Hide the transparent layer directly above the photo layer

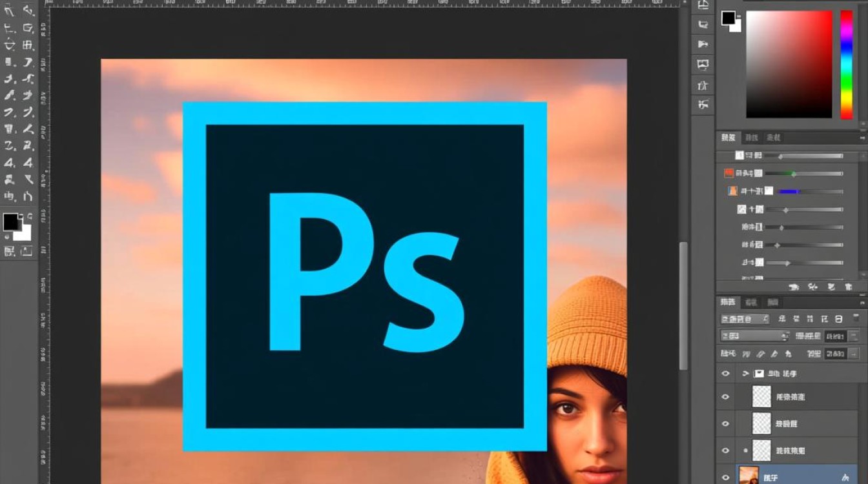pyautogui.click(x=725, y=450)
